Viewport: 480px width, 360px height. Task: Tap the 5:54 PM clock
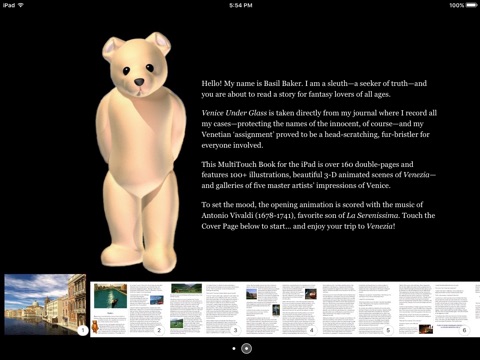click(240, 5)
